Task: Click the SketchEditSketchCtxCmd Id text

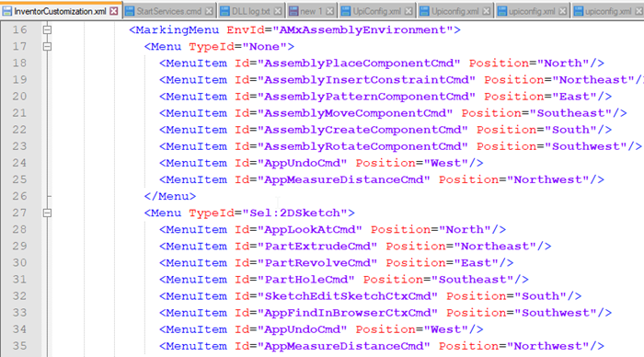Action: 348,295
